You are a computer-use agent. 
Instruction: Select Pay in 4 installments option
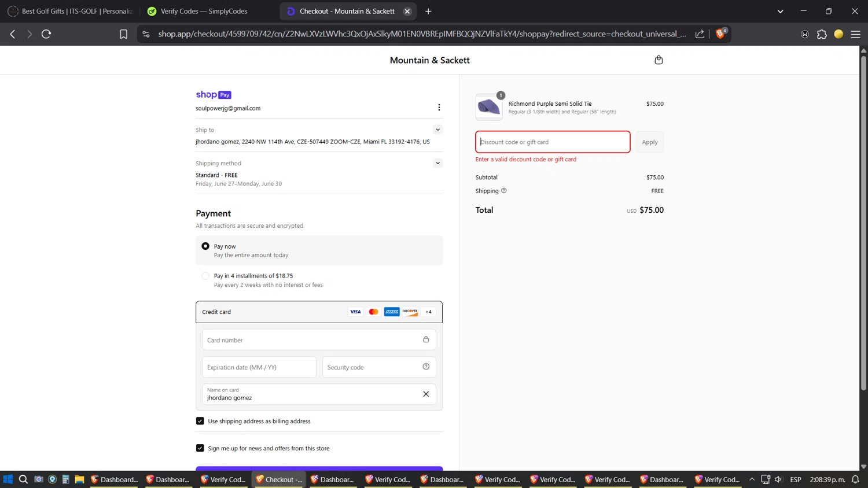click(x=205, y=276)
